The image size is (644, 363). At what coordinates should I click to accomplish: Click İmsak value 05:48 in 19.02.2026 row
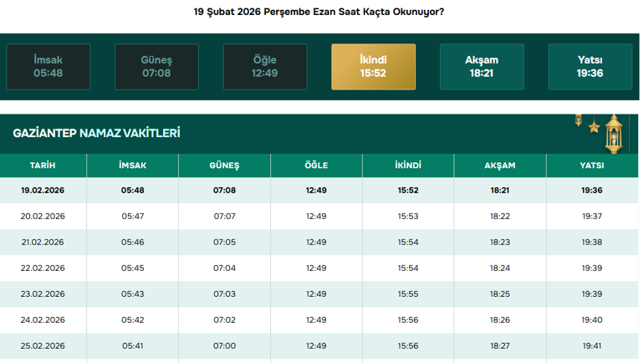[133, 190]
